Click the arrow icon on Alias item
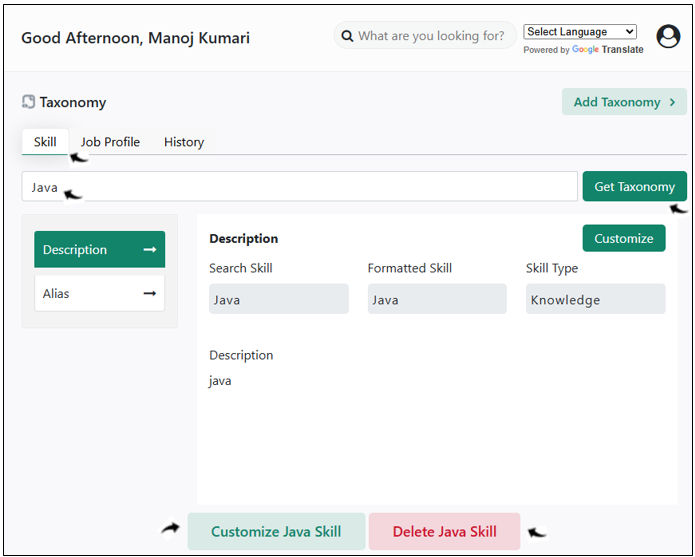The height and width of the screenshot is (557, 695). click(150, 293)
